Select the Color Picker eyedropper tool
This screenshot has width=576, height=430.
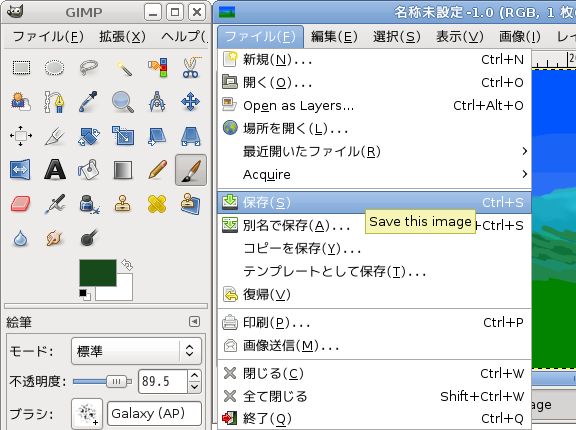[89, 102]
